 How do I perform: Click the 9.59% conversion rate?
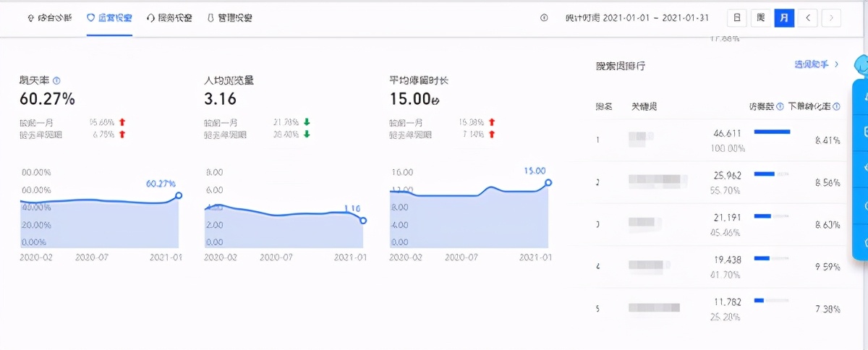[827, 267]
